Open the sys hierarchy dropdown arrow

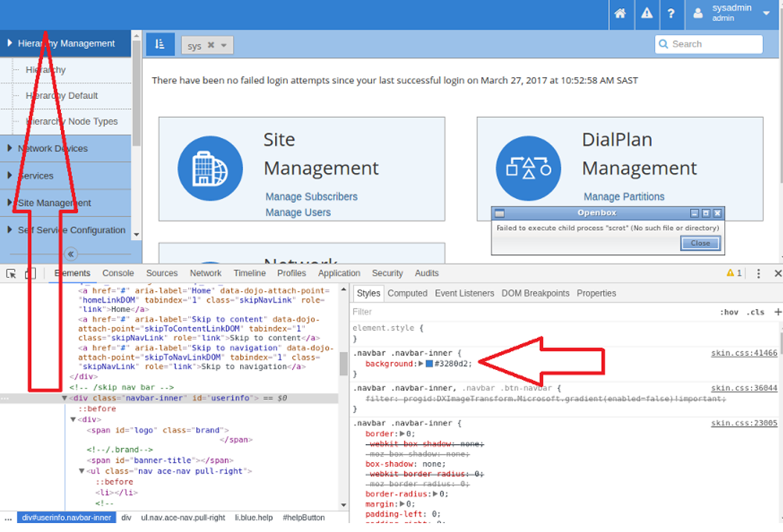224,45
